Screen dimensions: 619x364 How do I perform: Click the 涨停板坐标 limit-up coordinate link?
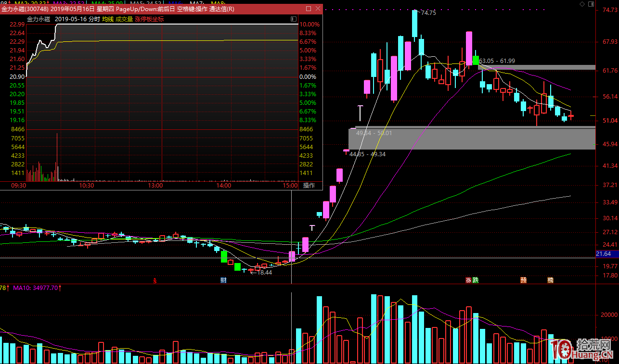149,19
